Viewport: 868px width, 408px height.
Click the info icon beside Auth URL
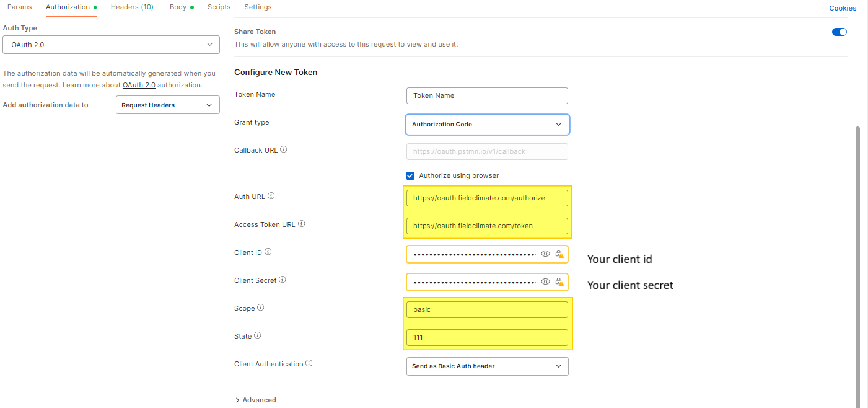(271, 197)
